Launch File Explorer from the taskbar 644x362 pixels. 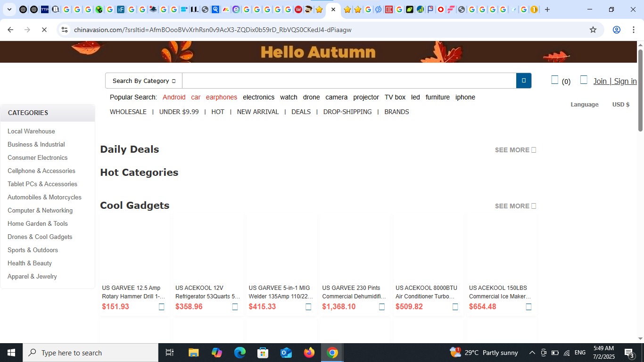click(193, 353)
